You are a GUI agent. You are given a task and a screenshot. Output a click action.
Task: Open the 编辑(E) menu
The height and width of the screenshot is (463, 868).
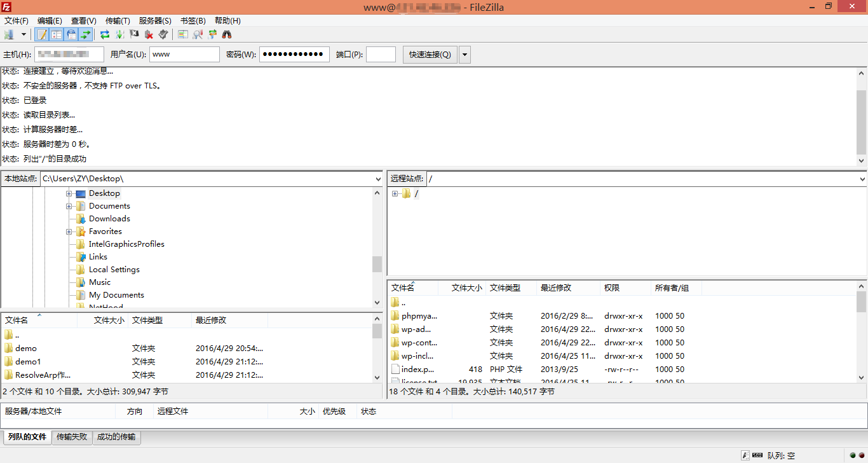click(x=50, y=21)
